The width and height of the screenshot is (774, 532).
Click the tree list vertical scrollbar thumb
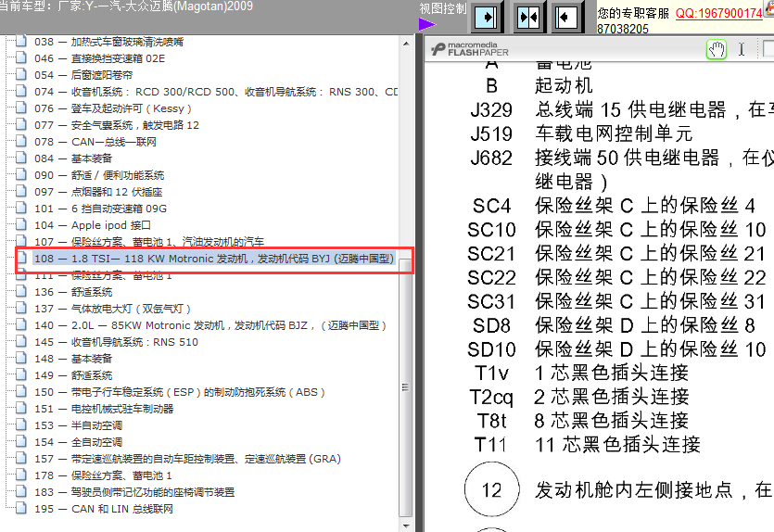pos(406,386)
